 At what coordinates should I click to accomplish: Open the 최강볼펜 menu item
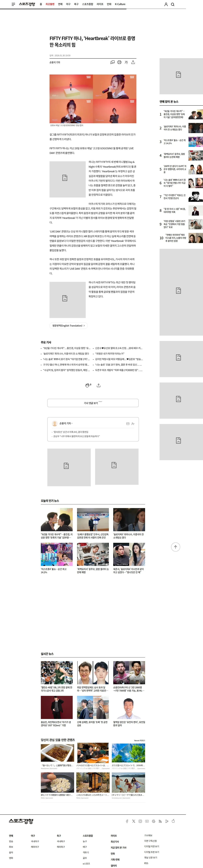(50, 4)
